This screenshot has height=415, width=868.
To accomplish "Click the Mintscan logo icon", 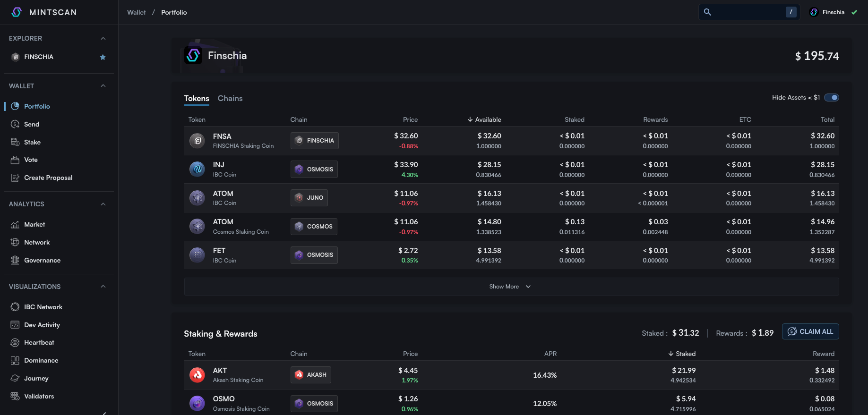I will click(17, 12).
